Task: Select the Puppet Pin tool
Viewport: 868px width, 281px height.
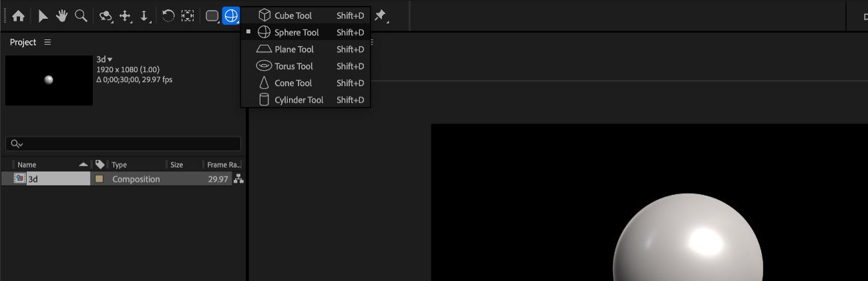Action: [381, 16]
